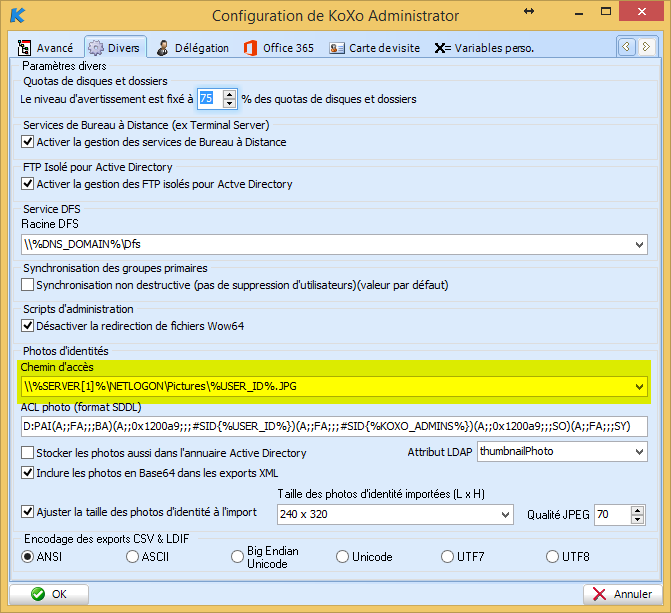Open the Attribut LDAP thumbnailPhoto dropdown

tap(639, 452)
